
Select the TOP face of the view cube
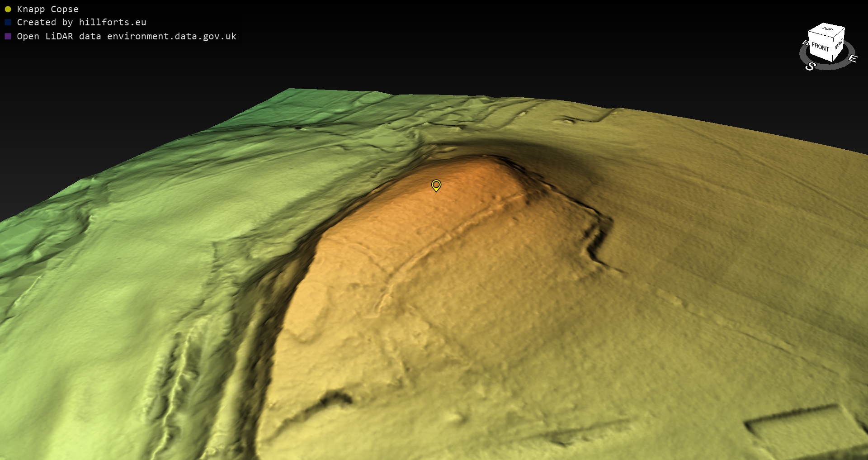coord(827,29)
